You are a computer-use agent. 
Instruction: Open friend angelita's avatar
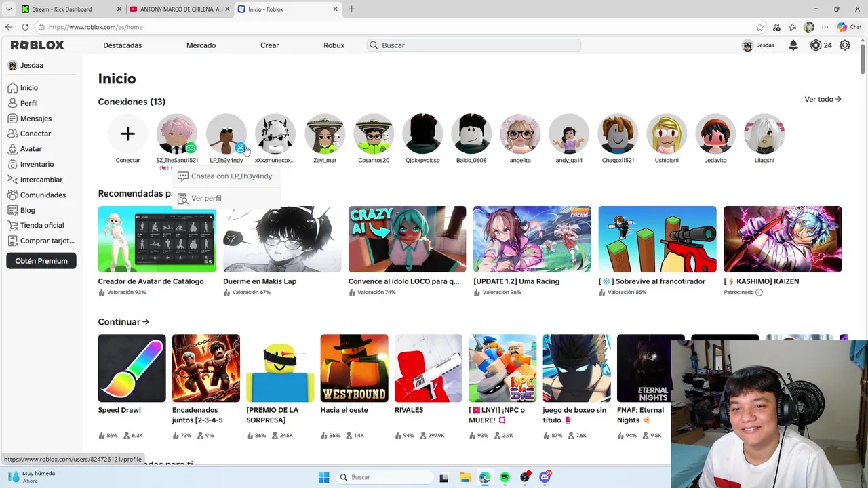(x=520, y=134)
